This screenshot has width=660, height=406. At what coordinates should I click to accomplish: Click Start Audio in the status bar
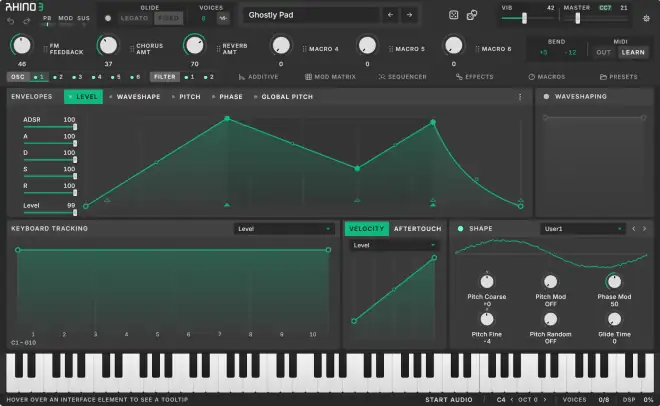pyautogui.click(x=449, y=400)
